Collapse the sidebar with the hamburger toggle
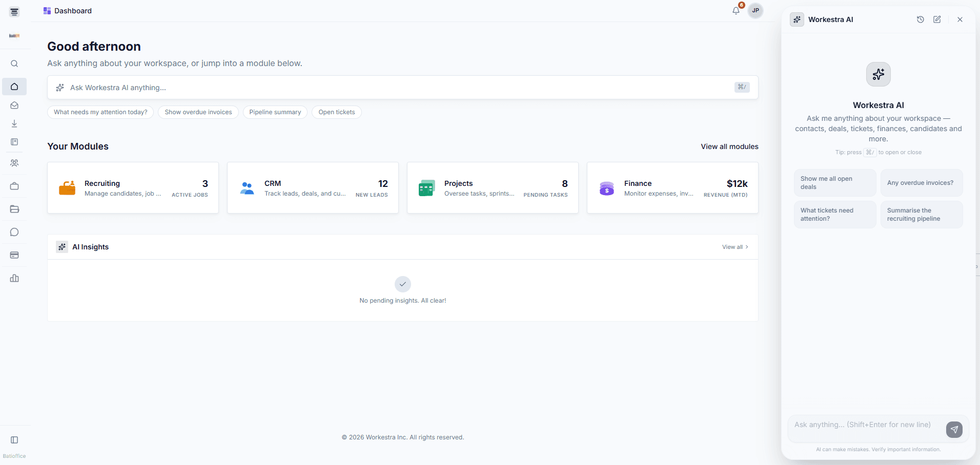This screenshot has height=465, width=980. [x=14, y=11]
